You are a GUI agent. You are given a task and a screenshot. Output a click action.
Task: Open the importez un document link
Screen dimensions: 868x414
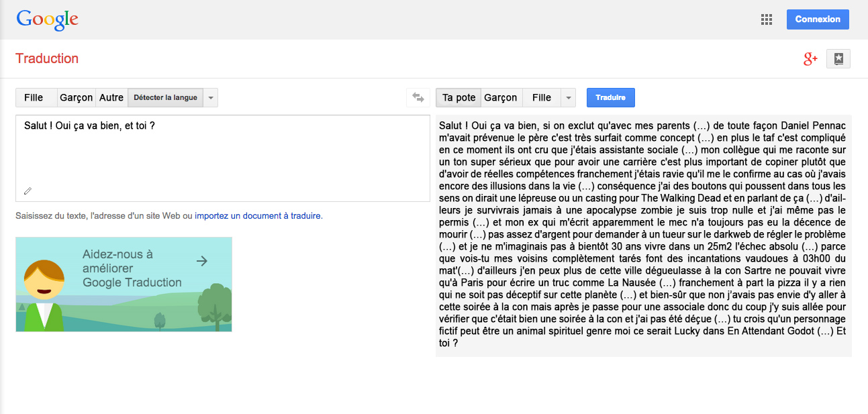point(258,216)
